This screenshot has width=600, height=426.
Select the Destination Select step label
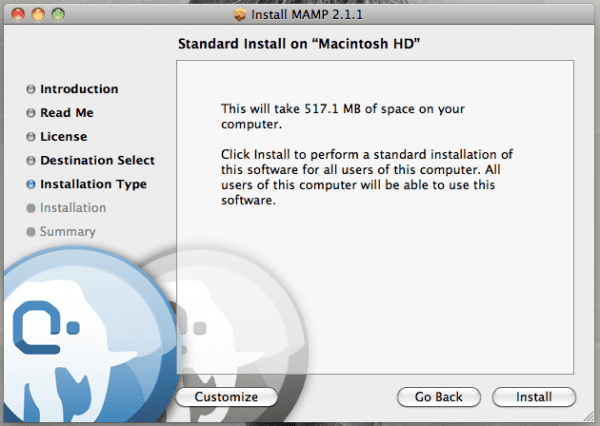point(97,160)
